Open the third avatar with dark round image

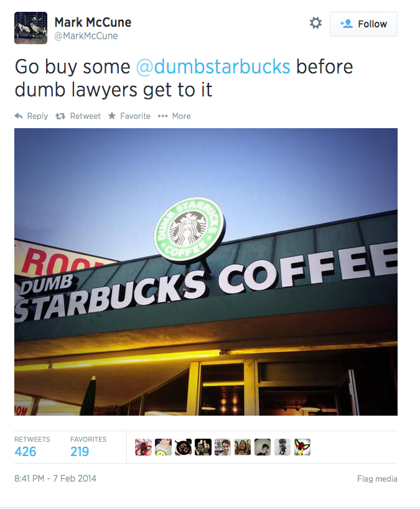click(x=183, y=447)
